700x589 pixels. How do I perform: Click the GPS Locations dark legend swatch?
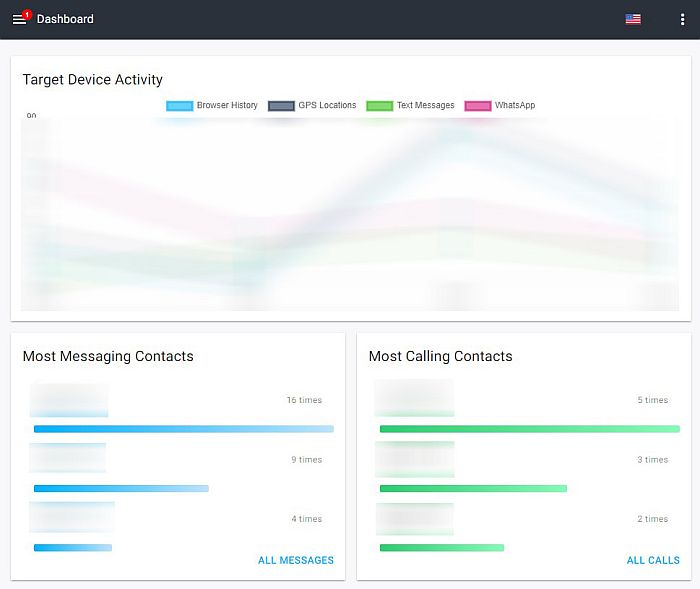[x=281, y=106]
